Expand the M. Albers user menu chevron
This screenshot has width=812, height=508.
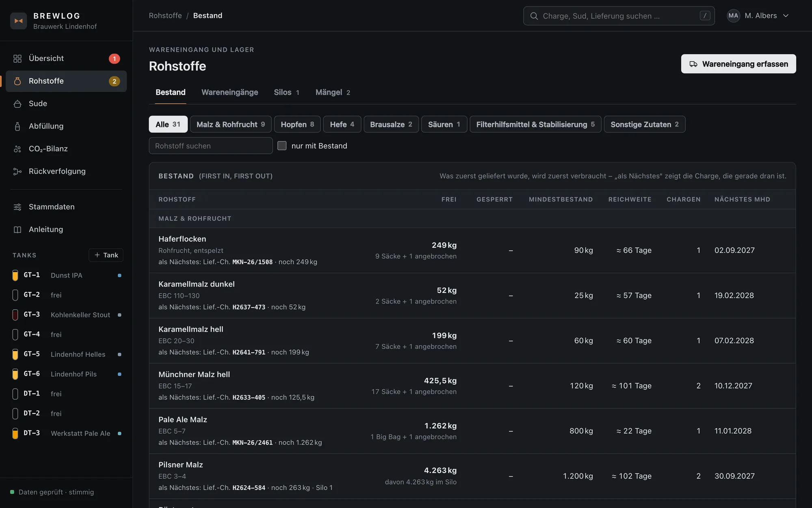[x=786, y=16]
